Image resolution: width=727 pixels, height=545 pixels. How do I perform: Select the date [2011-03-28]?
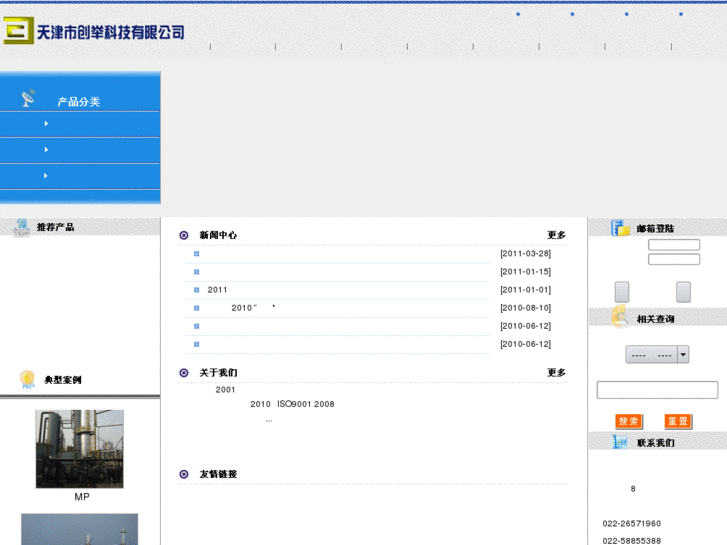(526, 254)
